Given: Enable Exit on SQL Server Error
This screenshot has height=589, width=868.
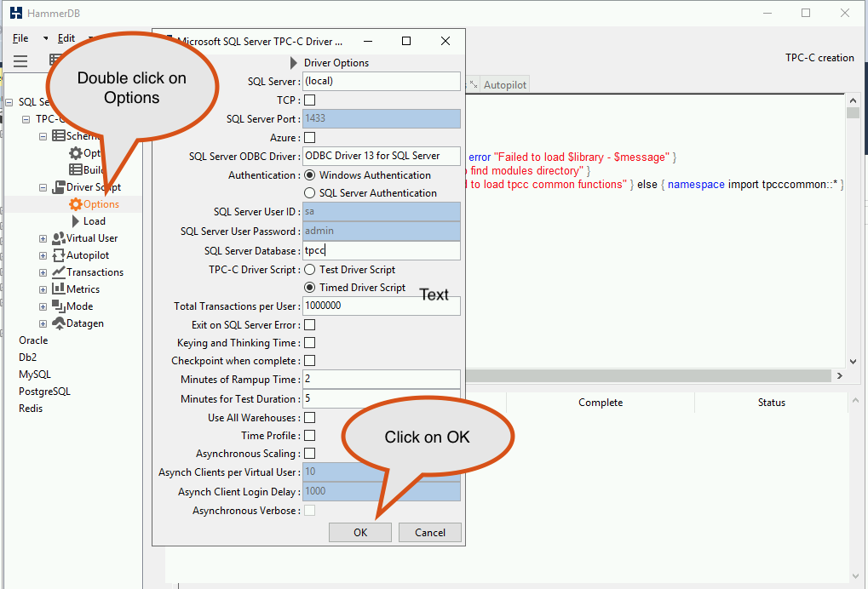Looking at the screenshot, I should click(x=310, y=324).
